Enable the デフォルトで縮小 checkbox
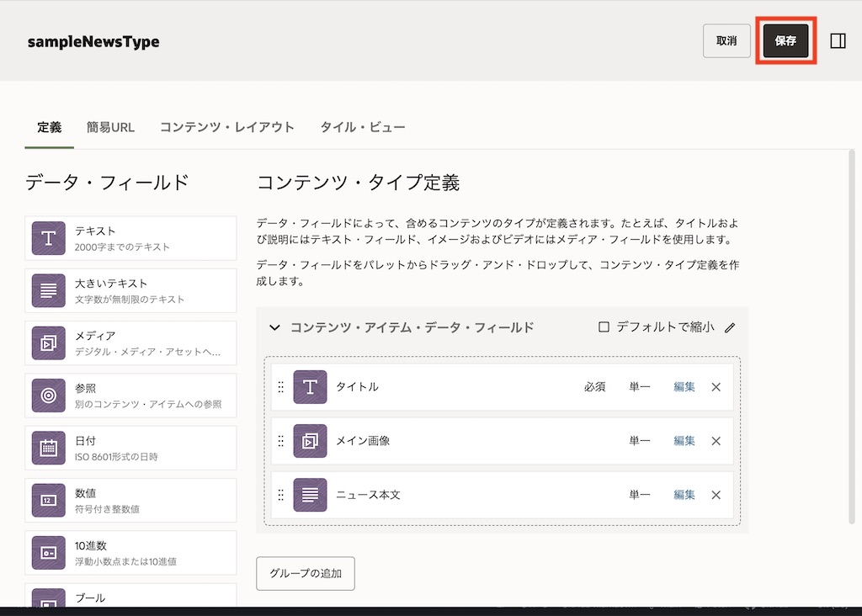This screenshot has height=616, width=862. pyautogui.click(x=604, y=327)
